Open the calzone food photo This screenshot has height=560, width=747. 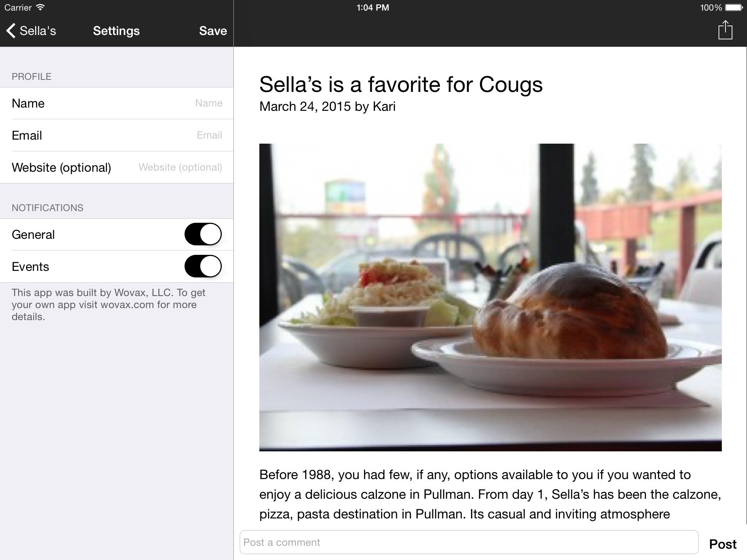tap(490, 297)
